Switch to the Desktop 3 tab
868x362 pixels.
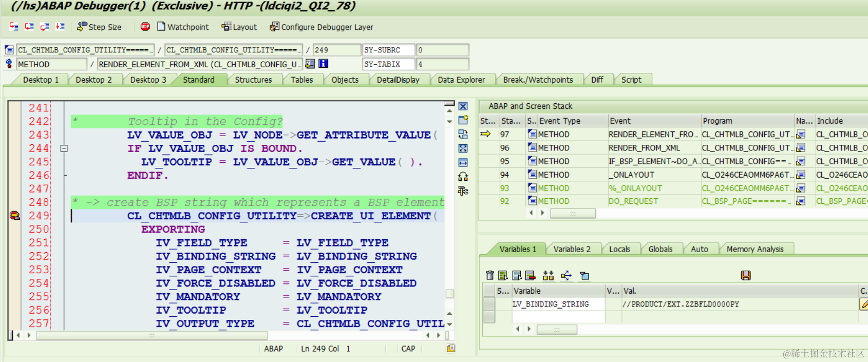148,80
